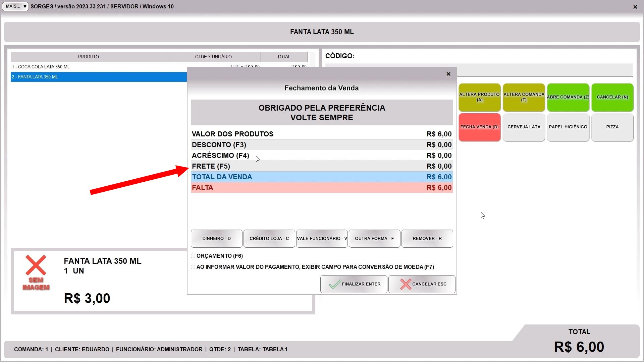Add PAPEL HIGIÊNICO product shortcut
Viewport: 644px width, 362px height.
pos(568,127)
